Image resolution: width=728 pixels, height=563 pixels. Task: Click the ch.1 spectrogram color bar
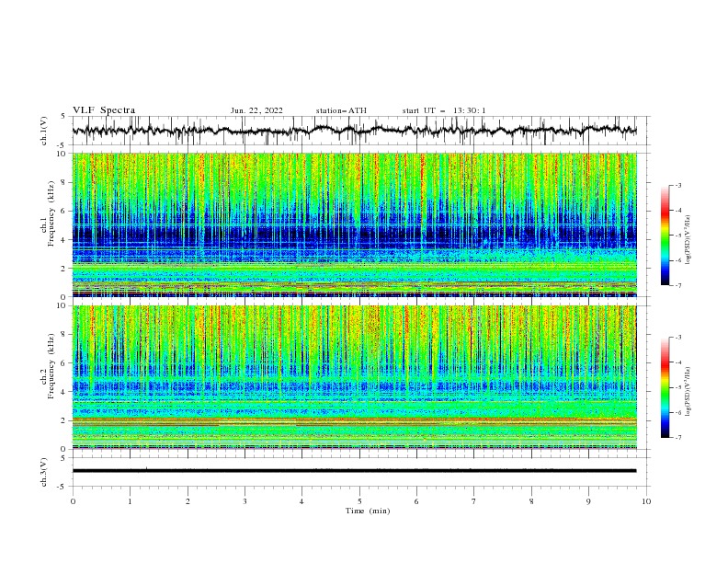[x=665, y=236]
